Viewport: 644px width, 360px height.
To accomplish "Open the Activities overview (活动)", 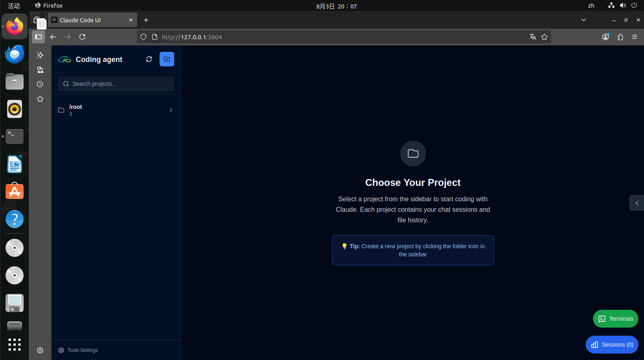I will (x=14, y=6).
